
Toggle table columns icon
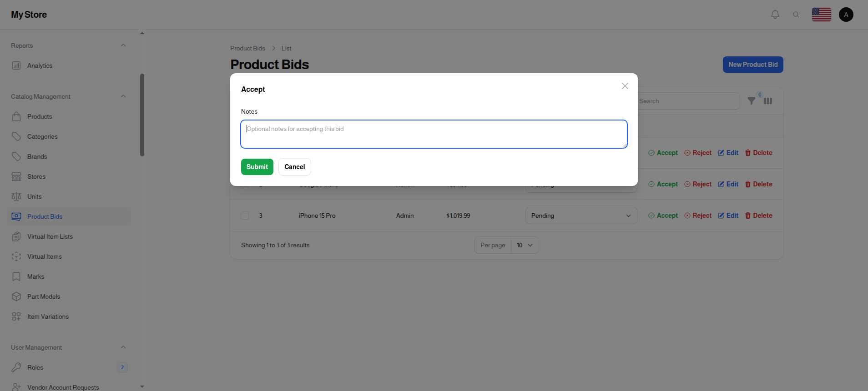point(768,101)
